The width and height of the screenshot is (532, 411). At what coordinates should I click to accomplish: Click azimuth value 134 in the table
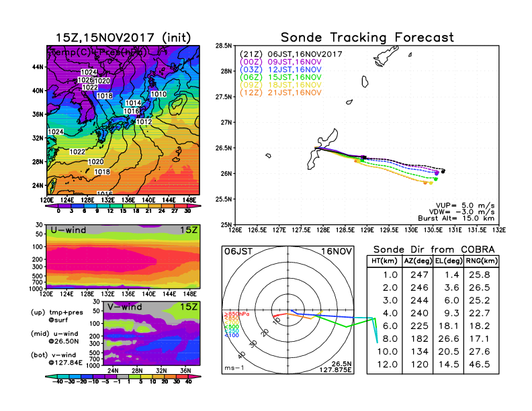419,352
